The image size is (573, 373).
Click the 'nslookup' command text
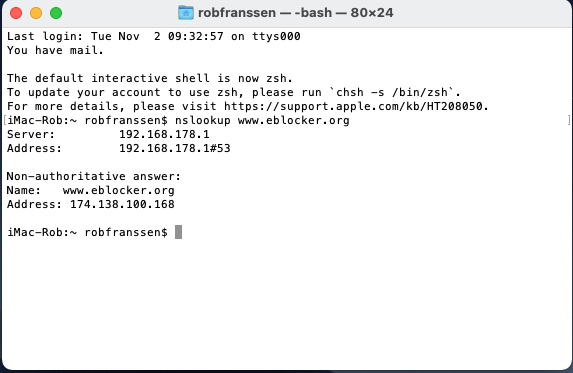click(x=203, y=121)
